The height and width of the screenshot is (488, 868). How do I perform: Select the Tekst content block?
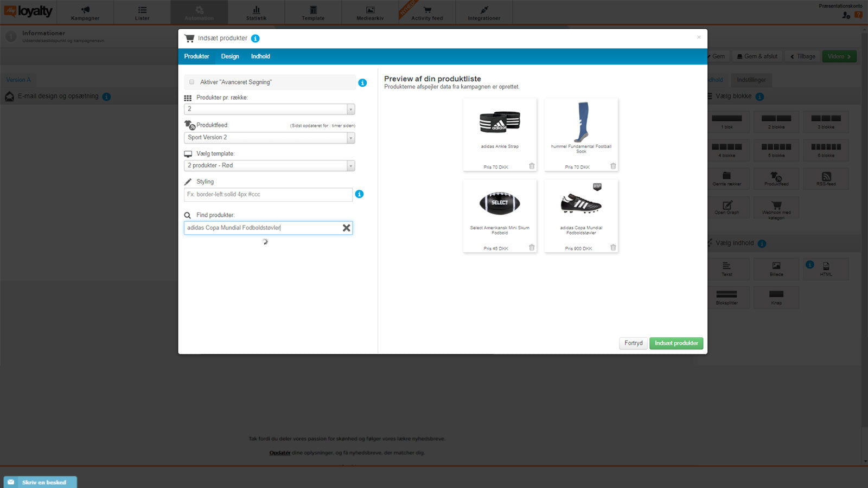[727, 269]
